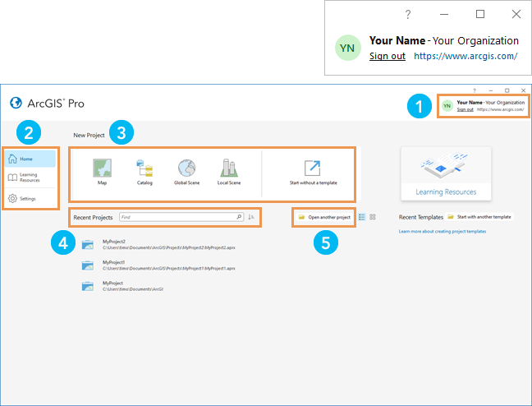Click the sort recent projects icon
532x406 pixels.
[x=251, y=217]
